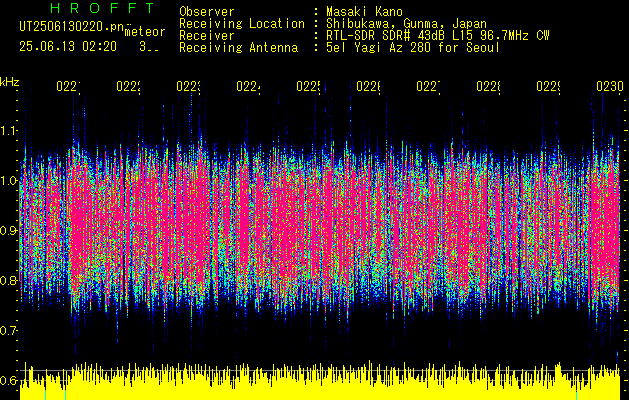Click the 0224 time marker
629x400 pixels.
click(x=249, y=86)
